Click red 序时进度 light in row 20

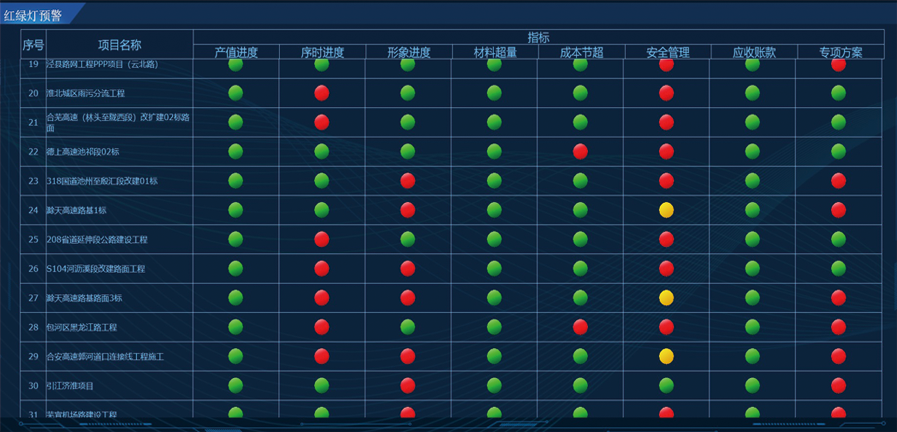click(x=322, y=93)
